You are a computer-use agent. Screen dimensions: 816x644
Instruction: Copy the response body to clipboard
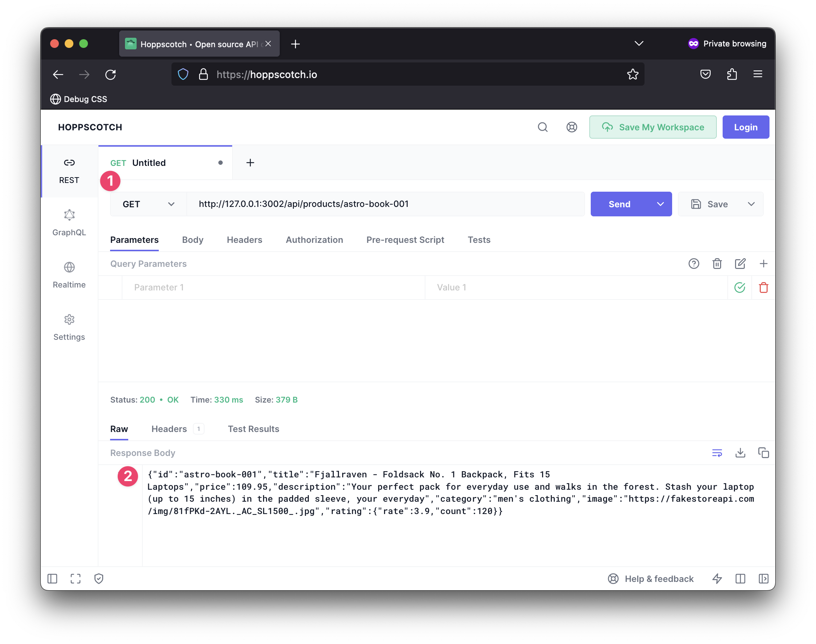[764, 453]
